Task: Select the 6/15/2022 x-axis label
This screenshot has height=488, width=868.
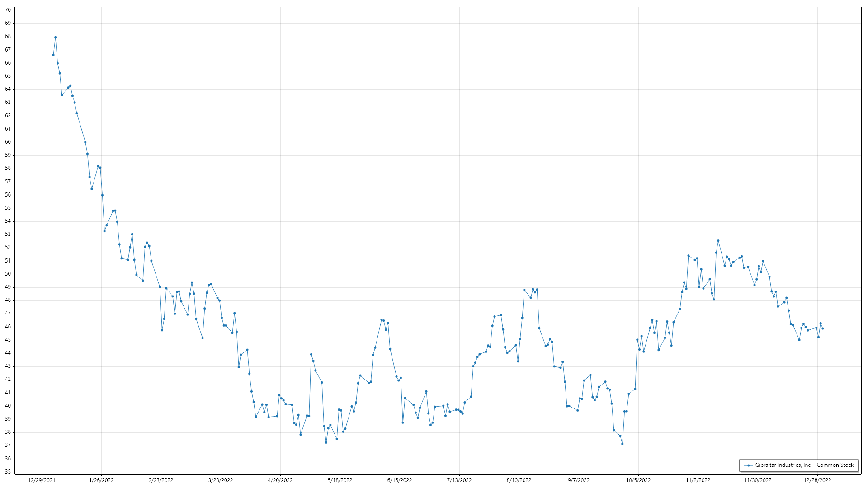Action: pyautogui.click(x=400, y=480)
